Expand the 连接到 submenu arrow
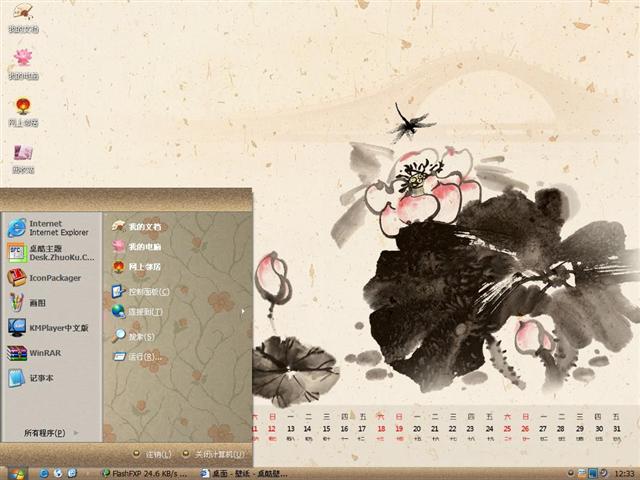 (243, 312)
